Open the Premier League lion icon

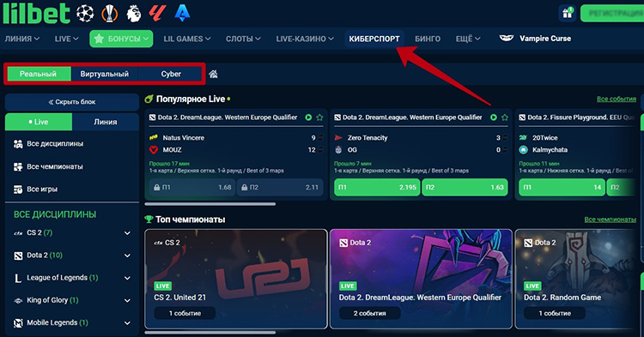[x=133, y=14]
